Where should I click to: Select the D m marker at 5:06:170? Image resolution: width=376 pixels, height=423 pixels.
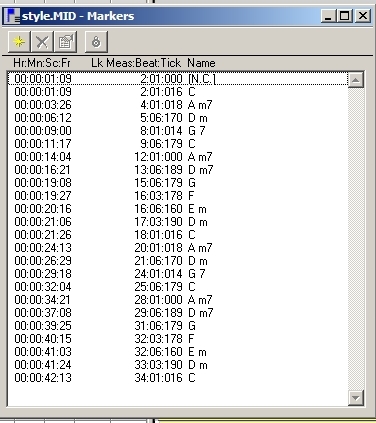pyautogui.click(x=178, y=118)
